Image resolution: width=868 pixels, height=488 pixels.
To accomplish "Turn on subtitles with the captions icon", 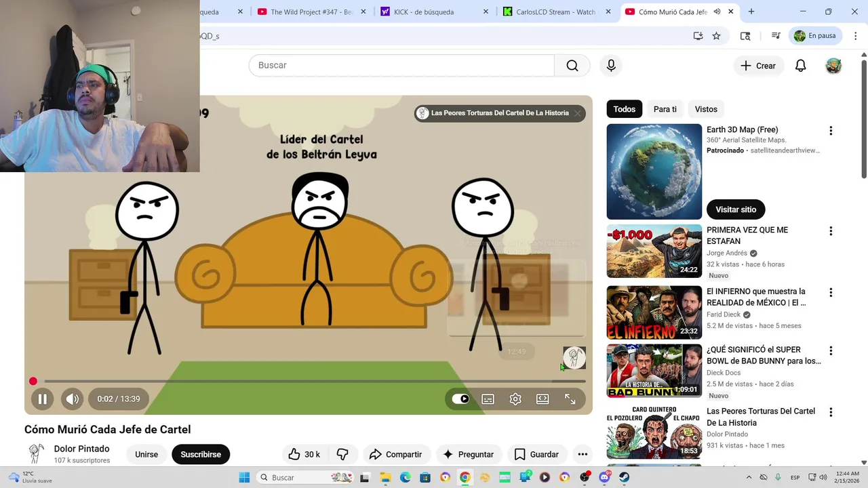I will point(488,399).
